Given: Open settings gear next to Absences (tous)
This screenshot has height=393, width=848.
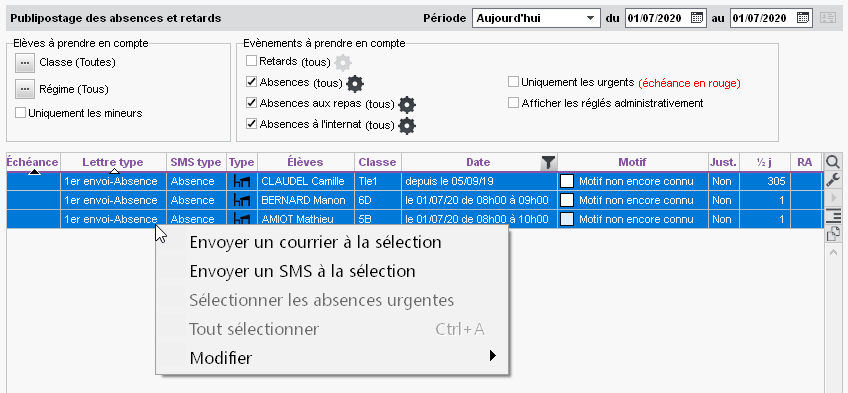Looking at the screenshot, I should pyautogui.click(x=355, y=83).
